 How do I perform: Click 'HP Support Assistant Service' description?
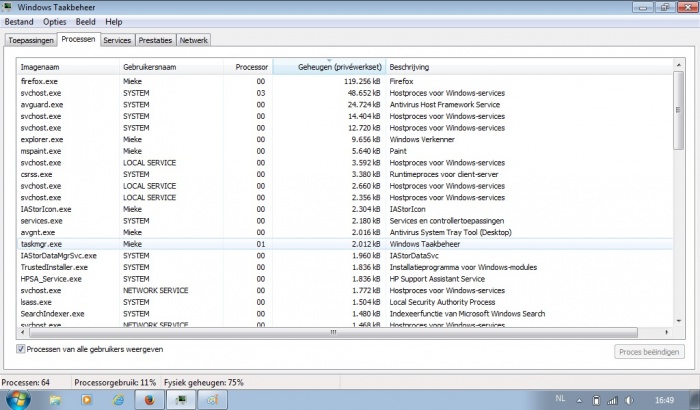437,279
